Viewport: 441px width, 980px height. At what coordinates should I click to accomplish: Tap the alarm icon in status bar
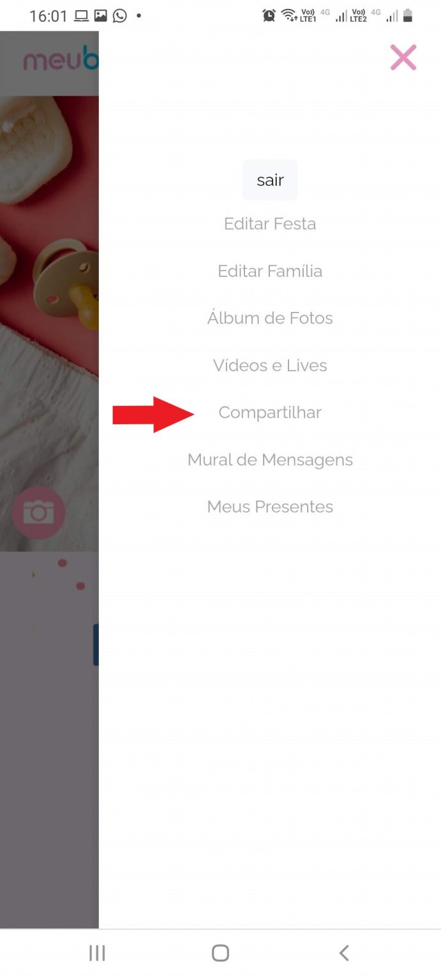(269, 15)
